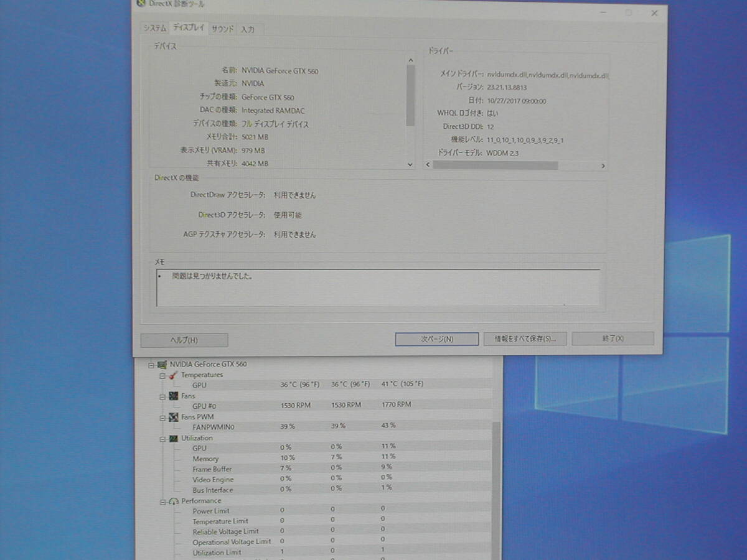Click the WDDM 2.3 driver model value
Screen dimensions: 747x560
coord(502,152)
